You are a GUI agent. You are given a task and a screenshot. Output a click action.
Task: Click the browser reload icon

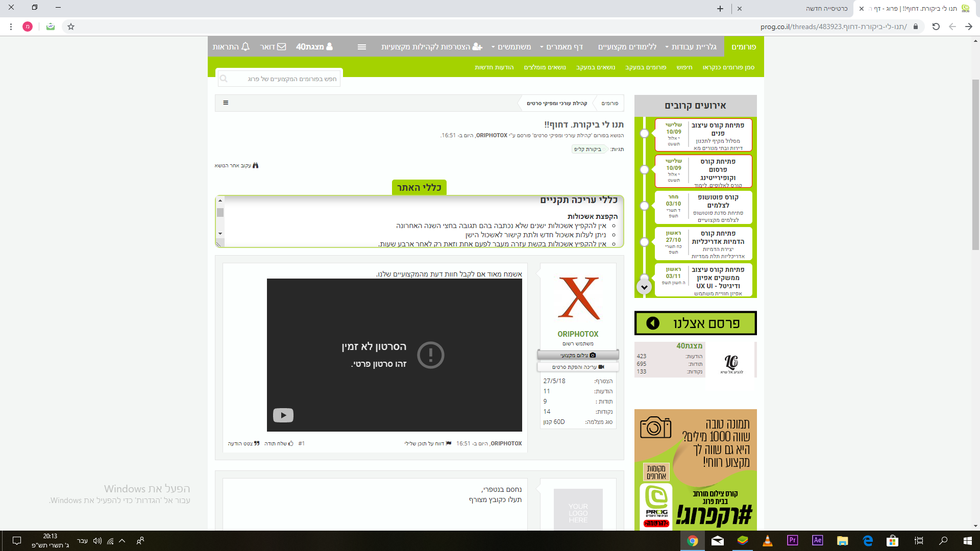pos(936,27)
